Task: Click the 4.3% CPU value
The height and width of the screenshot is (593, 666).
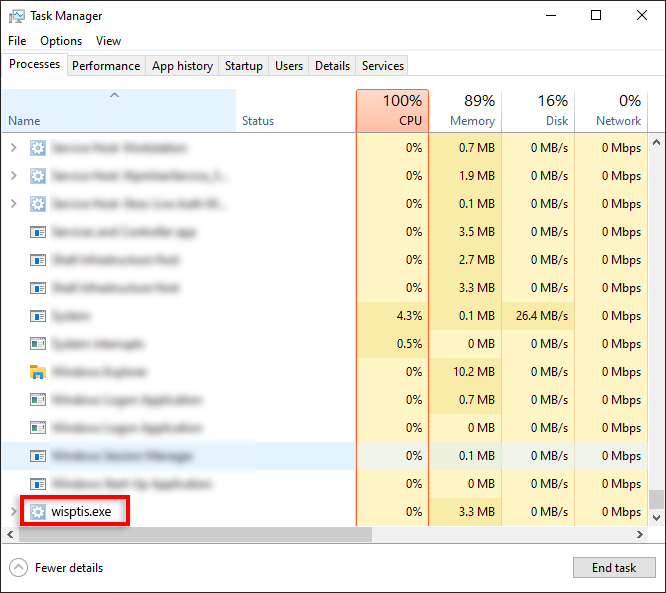Action: tap(409, 316)
